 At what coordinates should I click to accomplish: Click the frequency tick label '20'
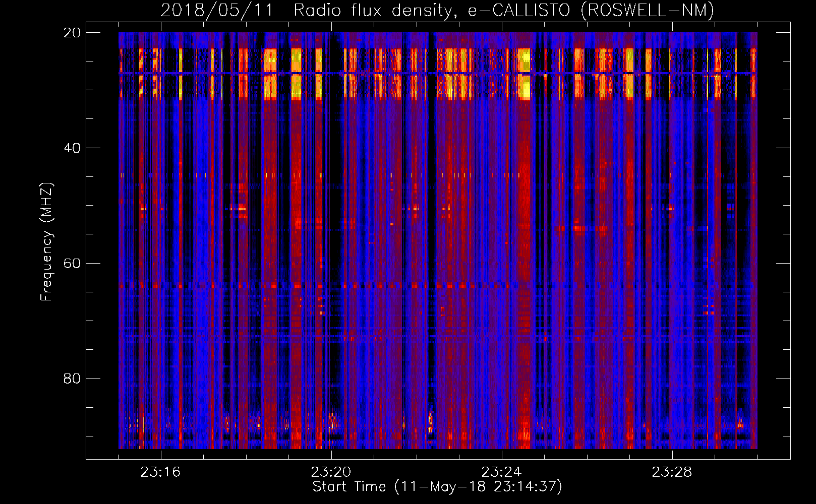[x=72, y=33]
